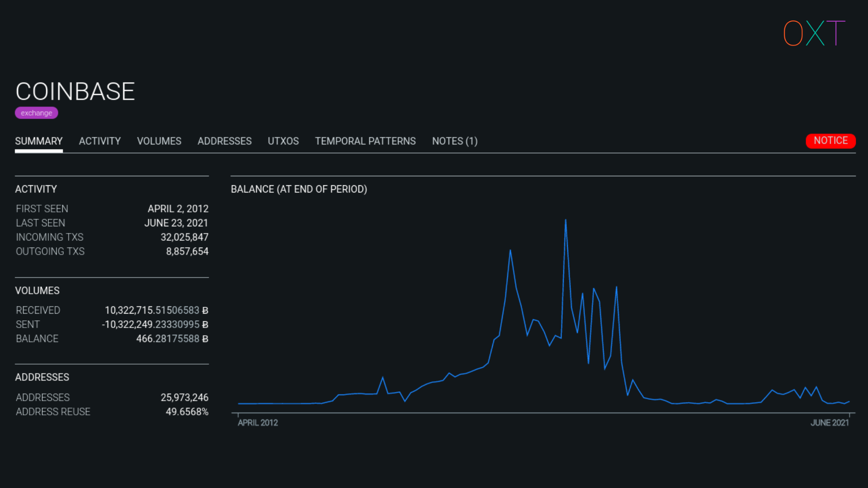Screen dimensions: 868x488
Task: Click the received volume amount
Action: (156, 310)
